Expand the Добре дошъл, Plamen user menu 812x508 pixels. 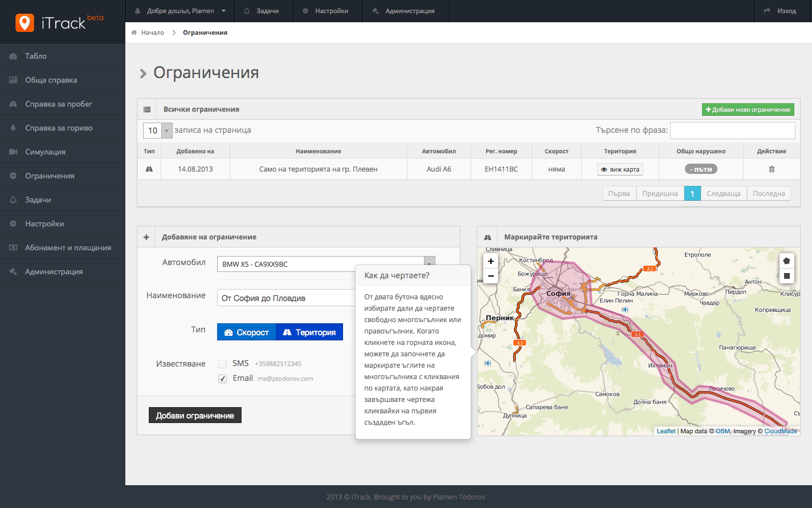[x=179, y=11]
